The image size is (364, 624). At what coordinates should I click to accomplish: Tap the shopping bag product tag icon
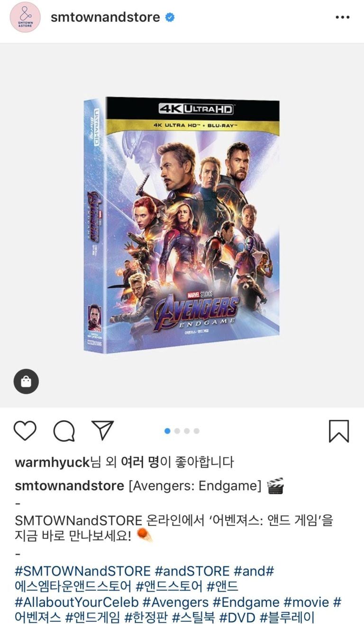pos(26,382)
